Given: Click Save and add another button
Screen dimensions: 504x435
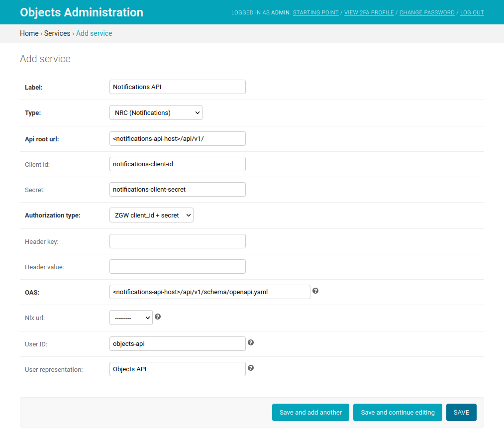Looking at the screenshot, I should [310, 413].
